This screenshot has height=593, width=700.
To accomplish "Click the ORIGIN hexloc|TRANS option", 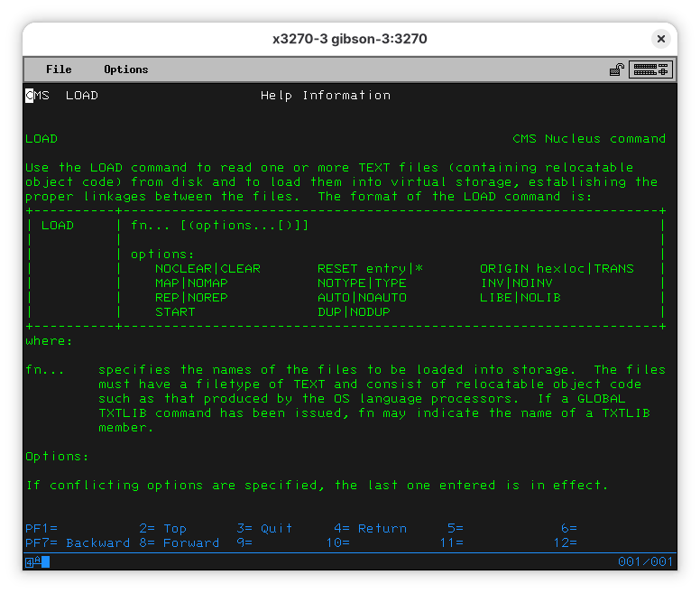I will pos(557,269).
